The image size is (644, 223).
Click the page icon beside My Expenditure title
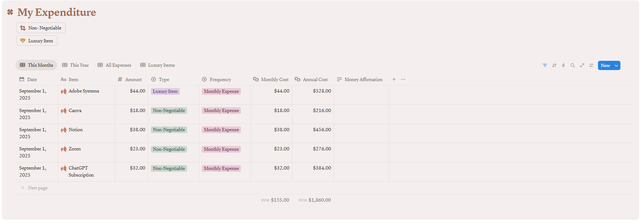click(10, 12)
